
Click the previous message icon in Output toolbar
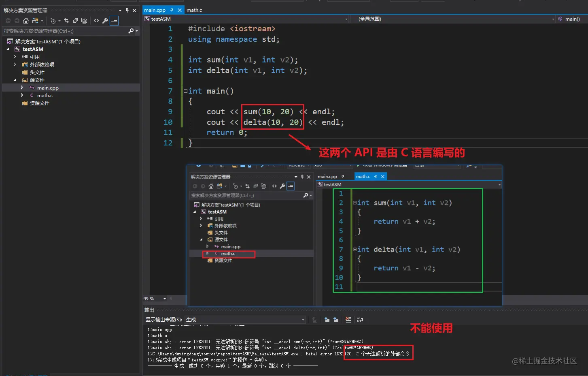(327, 320)
